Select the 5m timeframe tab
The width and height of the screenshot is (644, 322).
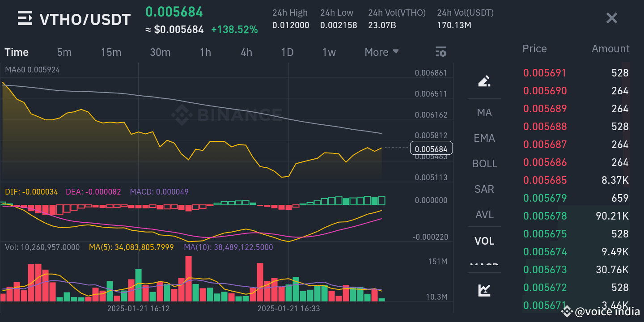click(x=64, y=52)
